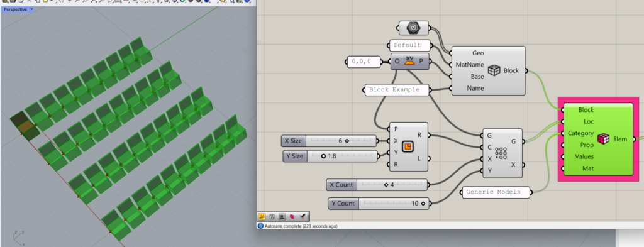The image size is (644, 247).
Task: Select the Perspective viewport tab
Action: click(15, 9)
